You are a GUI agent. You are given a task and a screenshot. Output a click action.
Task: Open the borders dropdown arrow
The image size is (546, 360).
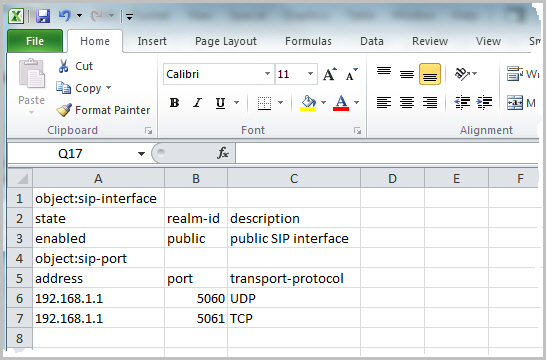pyautogui.click(x=280, y=102)
